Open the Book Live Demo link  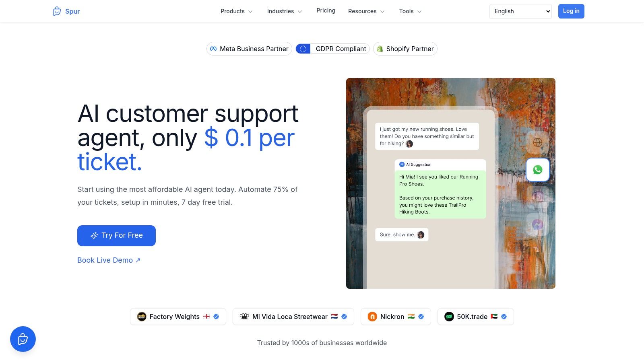click(109, 260)
